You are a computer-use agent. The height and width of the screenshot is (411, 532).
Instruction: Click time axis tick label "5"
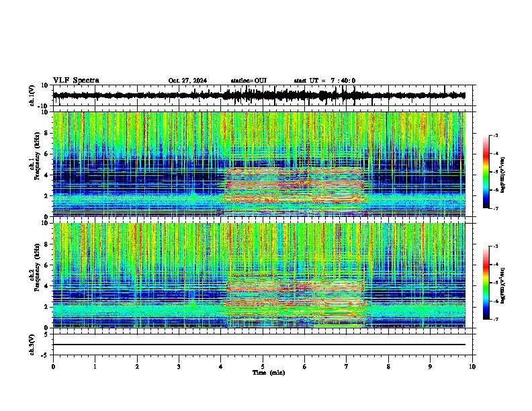[x=263, y=367]
